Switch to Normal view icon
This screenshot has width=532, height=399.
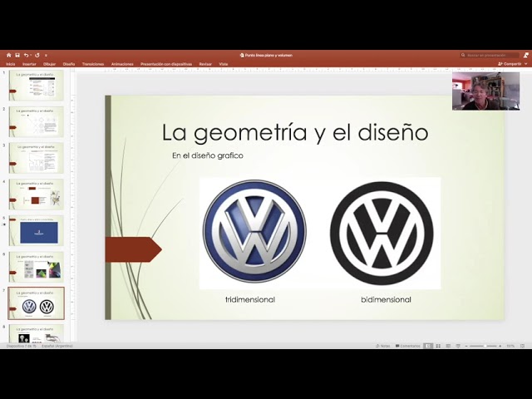[x=428, y=346]
